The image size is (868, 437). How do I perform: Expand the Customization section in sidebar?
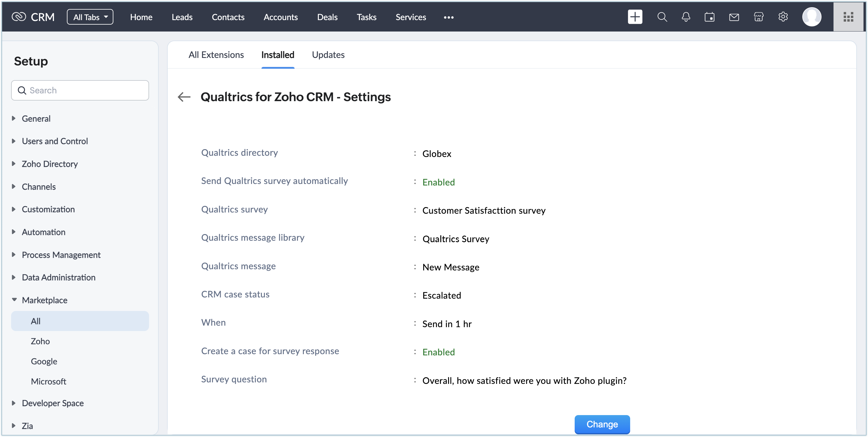tap(48, 209)
